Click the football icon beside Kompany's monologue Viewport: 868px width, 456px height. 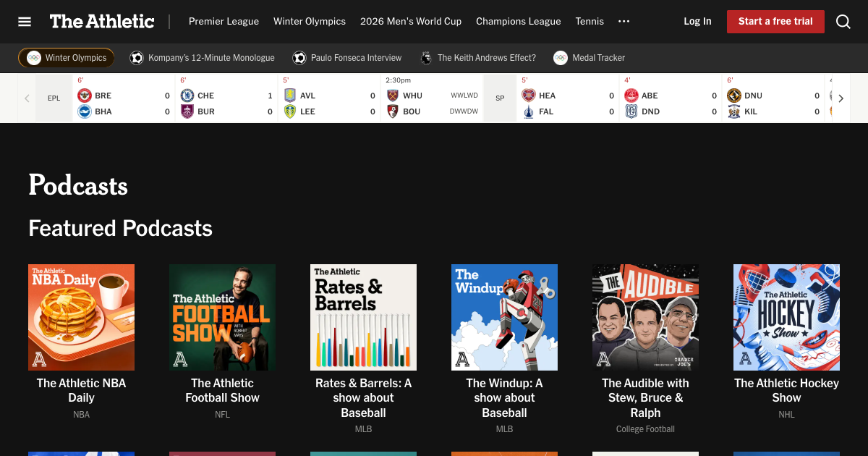pyautogui.click(x=137, y=57)
